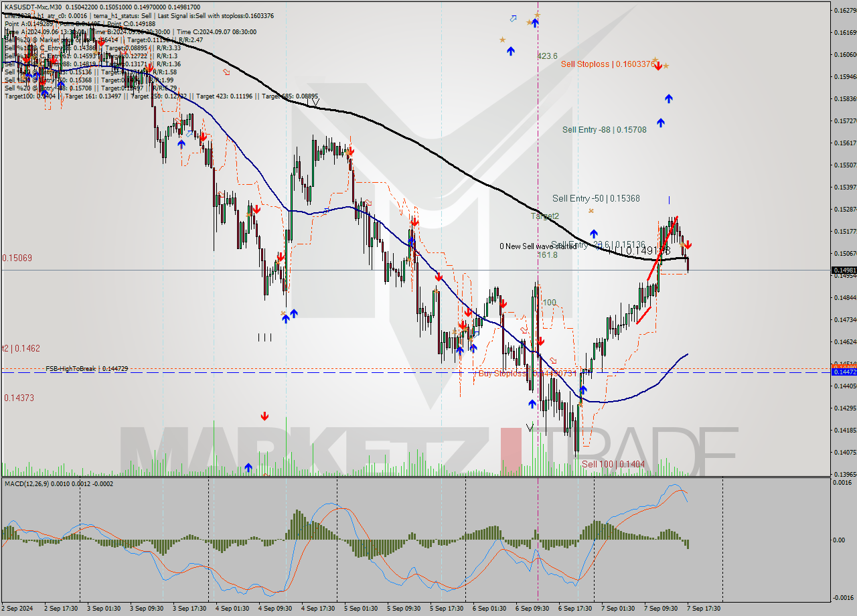Select the '7 Sep 09:30' time axis label
The image size is (857, 616).
tap(661, 609)
